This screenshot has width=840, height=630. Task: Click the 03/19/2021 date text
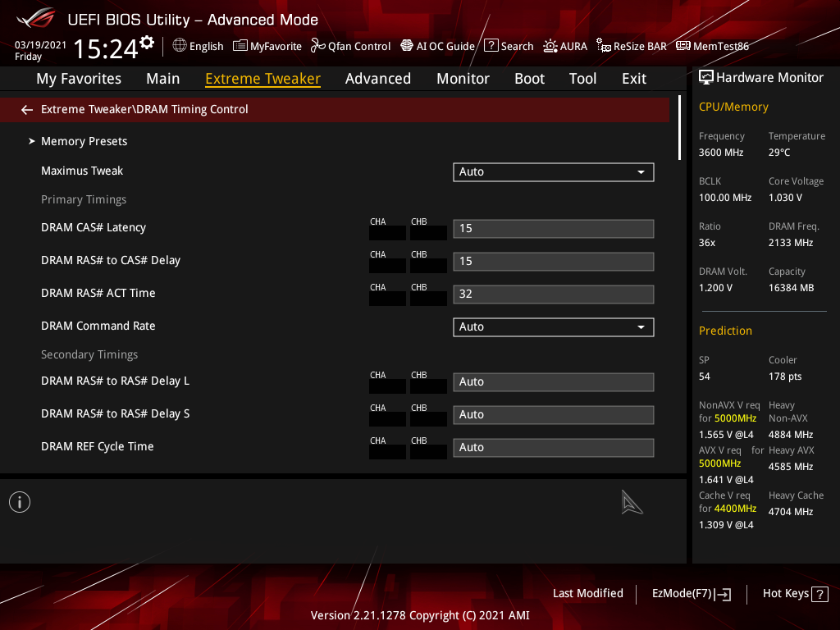pyautogui.click(x=40, y=45)
